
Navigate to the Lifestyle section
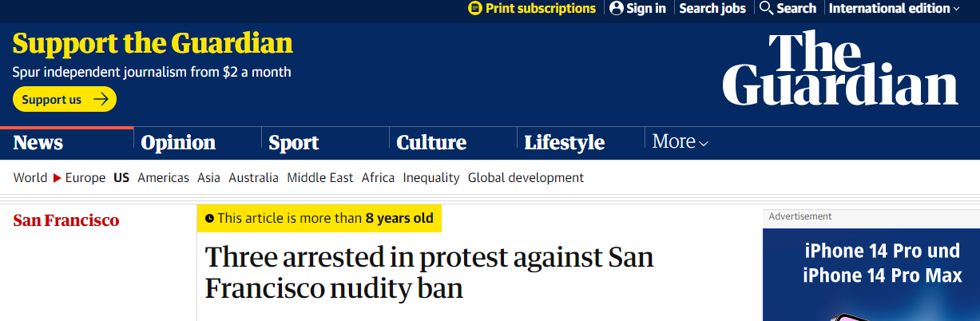[x=564, y=143]
